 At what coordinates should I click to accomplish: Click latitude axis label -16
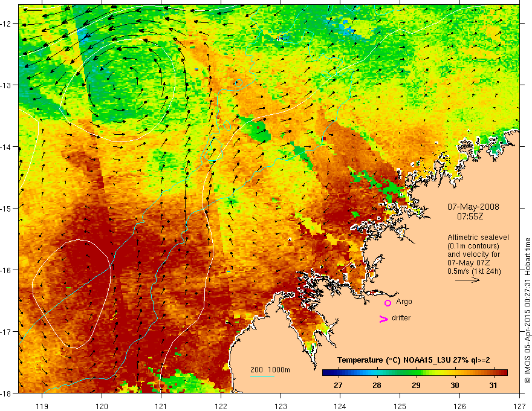pos(6,270)
